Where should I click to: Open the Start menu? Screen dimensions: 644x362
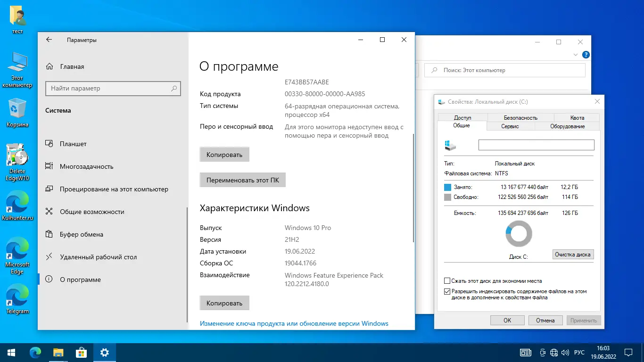pos(10,352)
